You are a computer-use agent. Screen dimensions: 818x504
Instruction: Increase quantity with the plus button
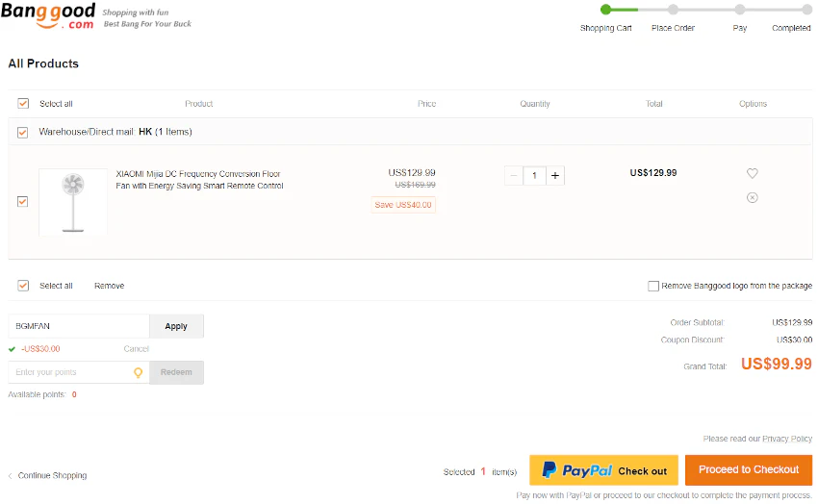[555, 176]
